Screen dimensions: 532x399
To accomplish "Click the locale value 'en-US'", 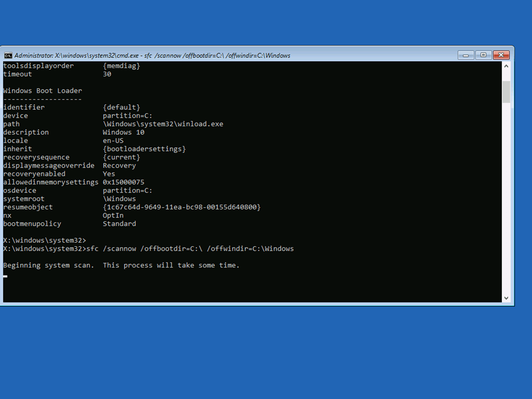I will 113,140.
